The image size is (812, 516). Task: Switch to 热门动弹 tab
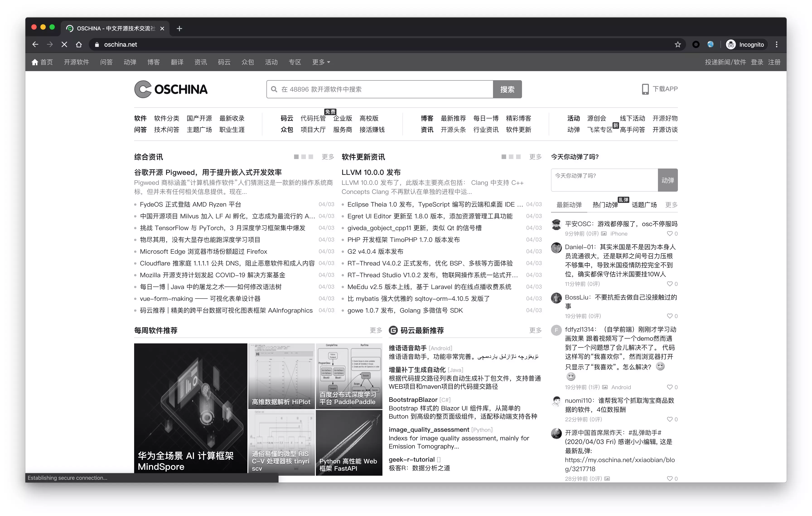tap(605, 205)
